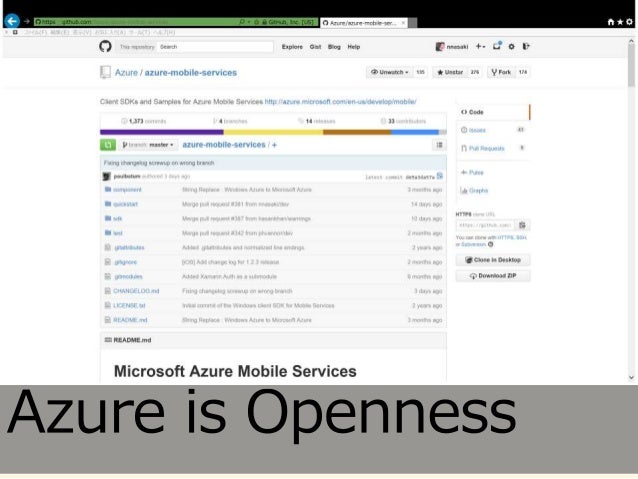638x479 pixels.
Task: Click the browser forward arrow
Action: (x=27, y=21)
